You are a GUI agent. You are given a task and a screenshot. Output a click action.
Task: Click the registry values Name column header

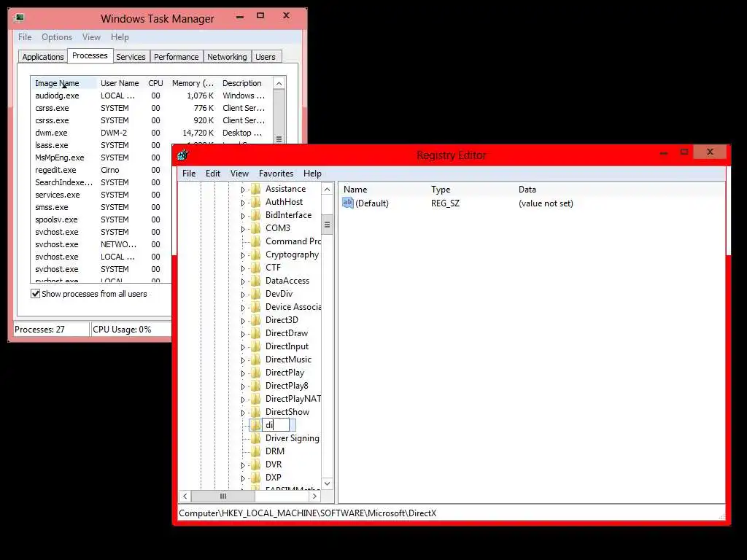(x=384, y=190)
